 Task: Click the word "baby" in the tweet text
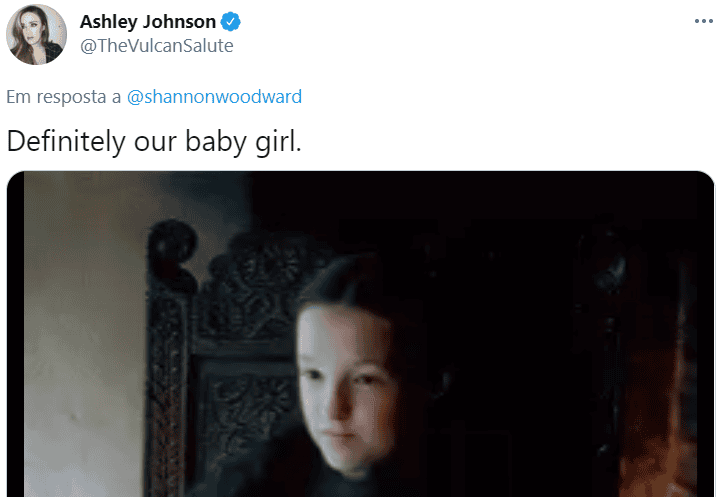(x=216, y=142)
